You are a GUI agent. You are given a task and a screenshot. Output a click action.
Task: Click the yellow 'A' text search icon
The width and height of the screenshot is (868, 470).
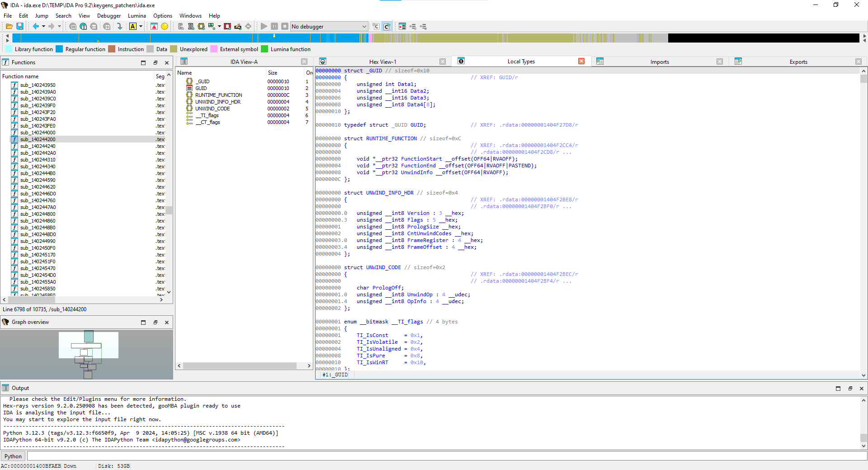(x=133, y=27)
